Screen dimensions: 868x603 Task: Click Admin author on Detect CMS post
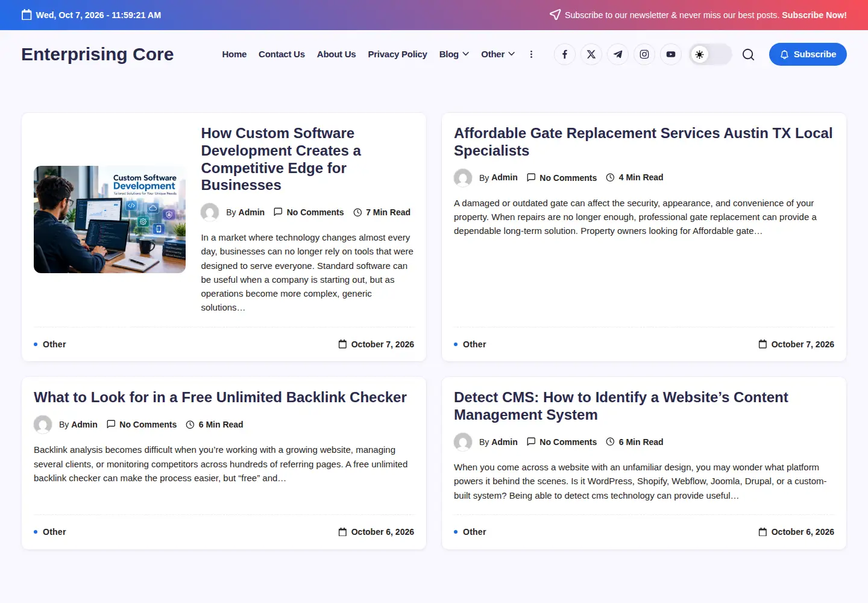[505, 442]
